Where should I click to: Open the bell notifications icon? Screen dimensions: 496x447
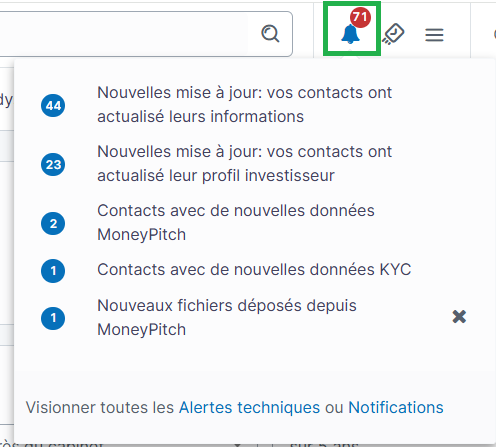coord(350,34)
